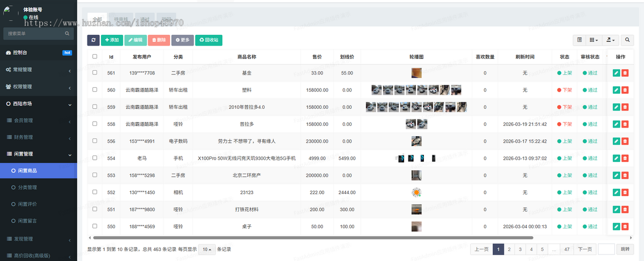The image size is (644, 261).
Task: Check the box for row 560
Action: point(95,90)
